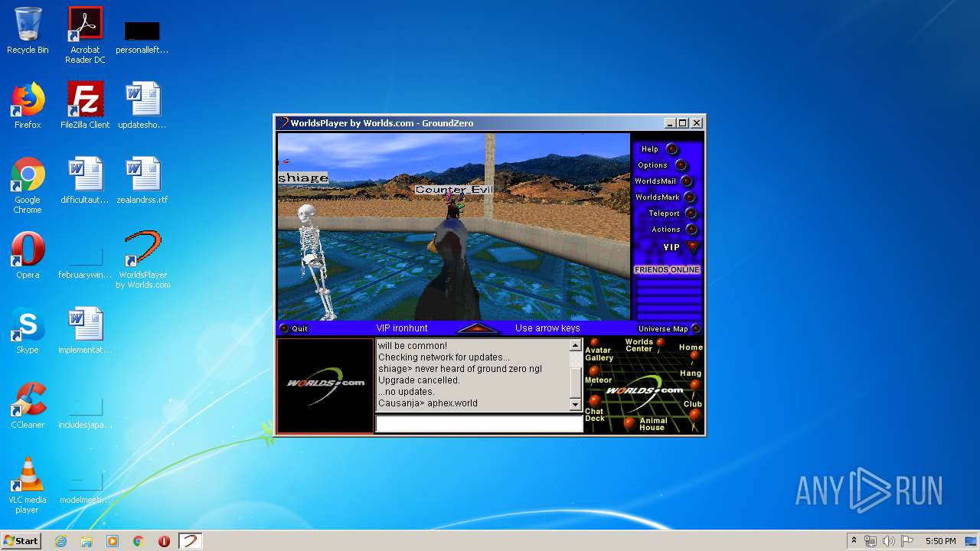Open the modelmeeti... desktop file

[85, 485]
